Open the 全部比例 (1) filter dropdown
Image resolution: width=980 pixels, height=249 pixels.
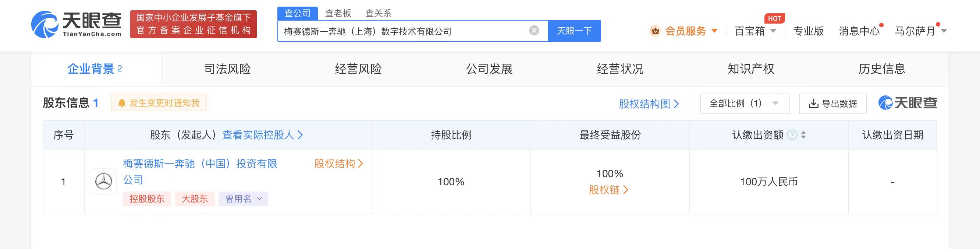click(745, 104)
